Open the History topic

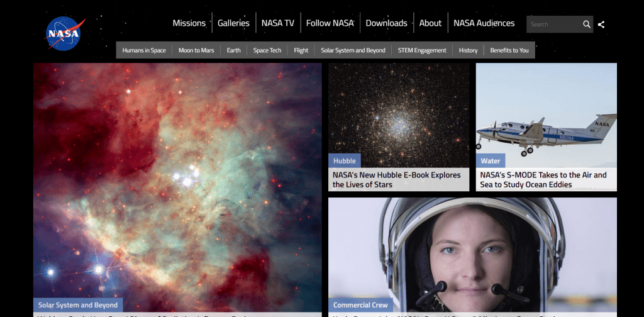(x=468, y=50)
